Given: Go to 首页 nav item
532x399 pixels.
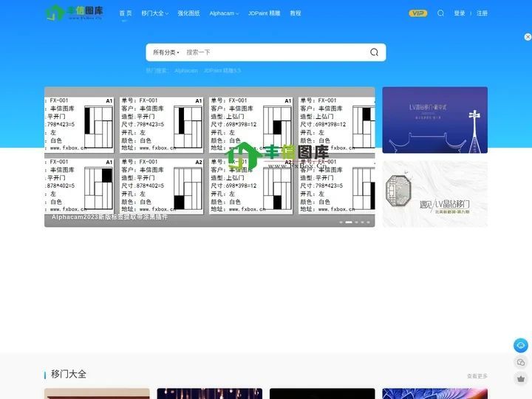Looking at the screenshot, I should pyautogui.click(x=125, y=13).
